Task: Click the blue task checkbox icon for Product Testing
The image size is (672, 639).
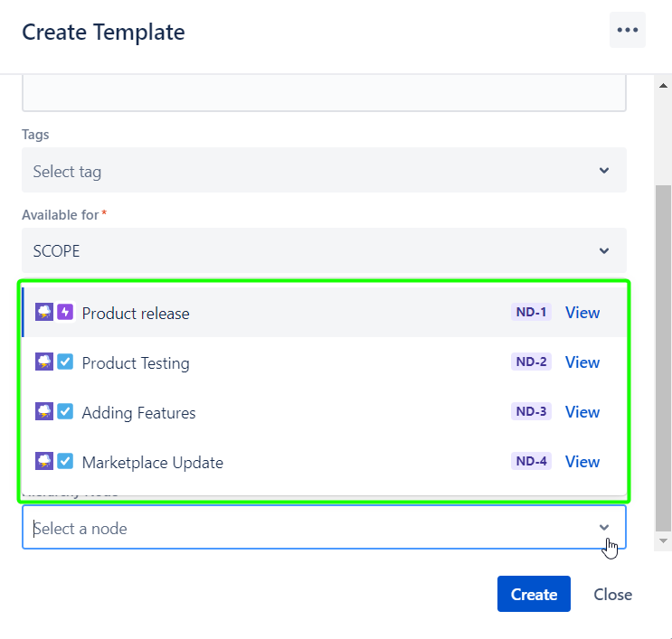Action: [65, 362]
